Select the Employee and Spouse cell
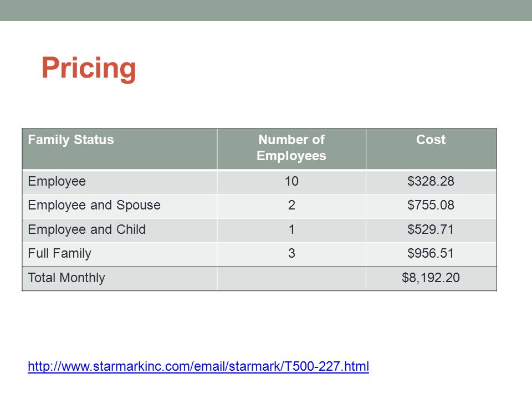Screen dimensions: 532x399 pos(120,206)
